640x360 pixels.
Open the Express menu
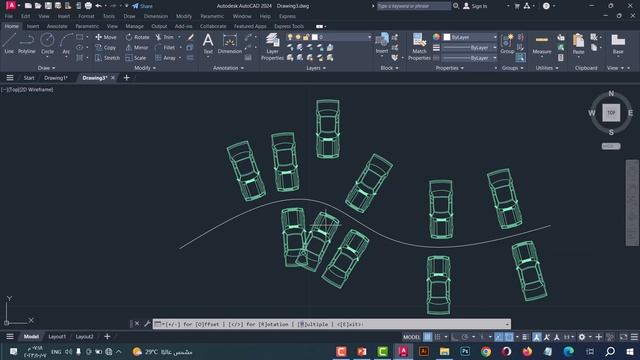coord(287,16)
